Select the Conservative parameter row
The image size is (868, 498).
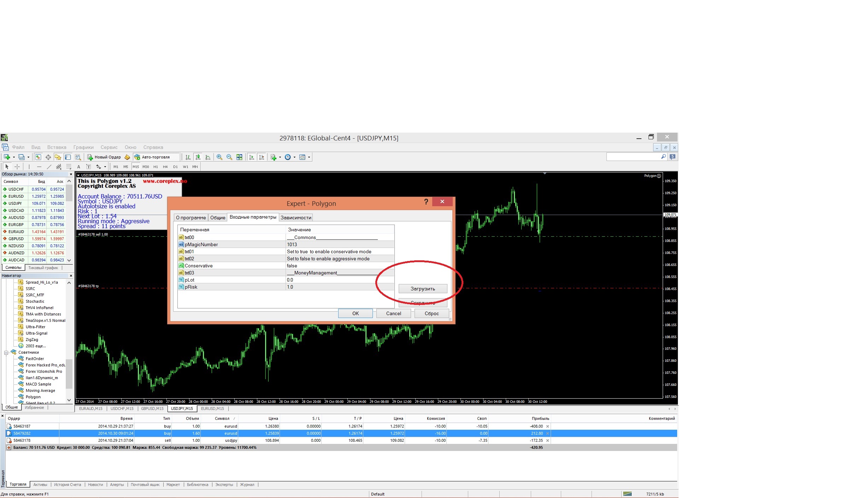click(x=286, y=266)
